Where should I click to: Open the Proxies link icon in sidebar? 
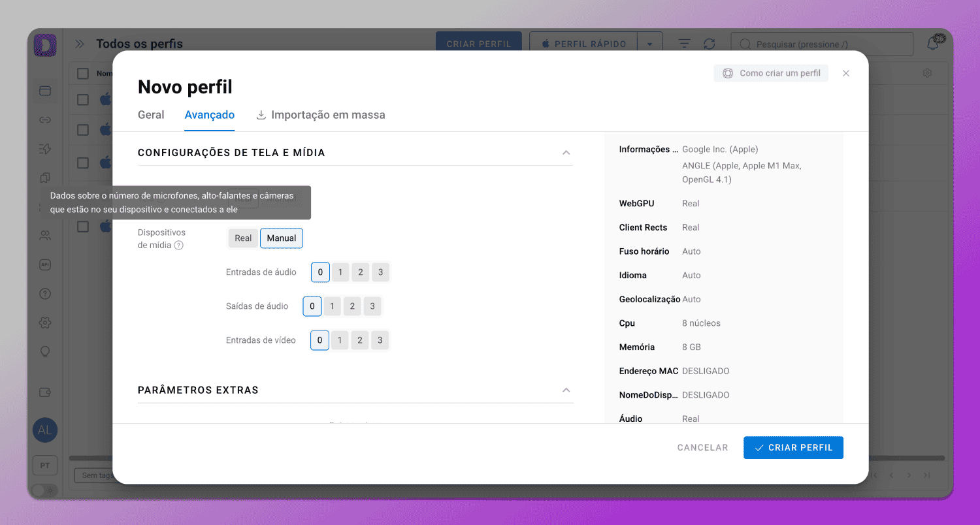pos(45,120)
